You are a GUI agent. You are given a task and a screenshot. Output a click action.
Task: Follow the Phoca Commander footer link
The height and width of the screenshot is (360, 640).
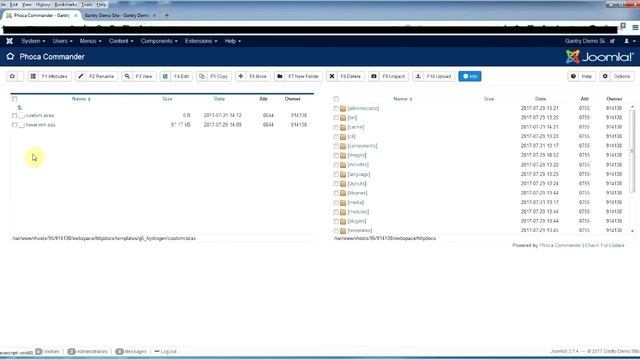point(560,245)
